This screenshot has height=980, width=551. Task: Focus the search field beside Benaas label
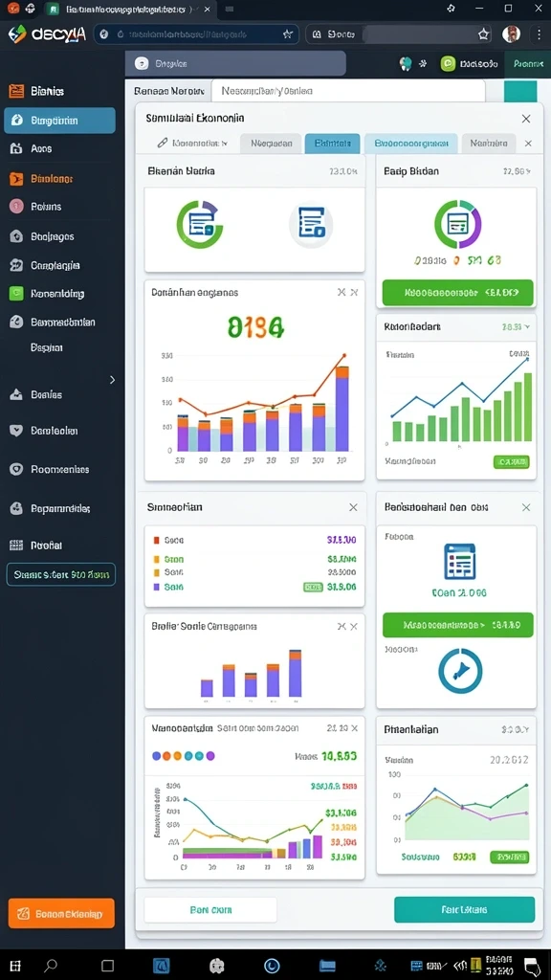tap(348, 91)
